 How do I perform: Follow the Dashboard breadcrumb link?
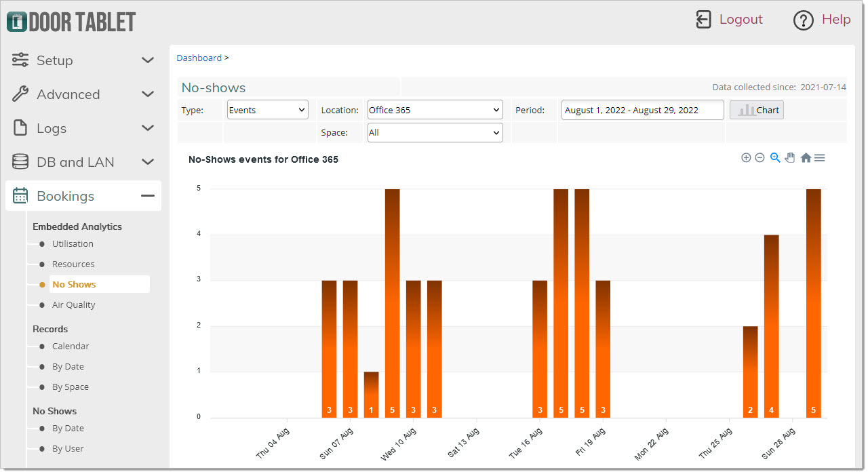coord(199,58)
